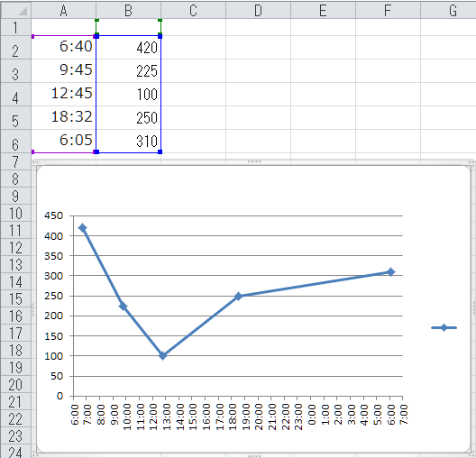Click the chart's lowest data point at 100
The height and width of the screenshot is (458, 476).
click(x=162, y=355)
